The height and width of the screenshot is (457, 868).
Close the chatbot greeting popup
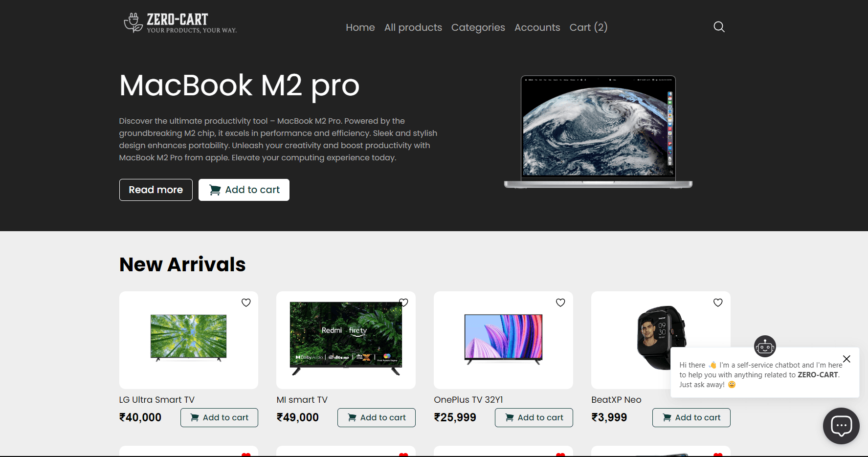(846, 359)
